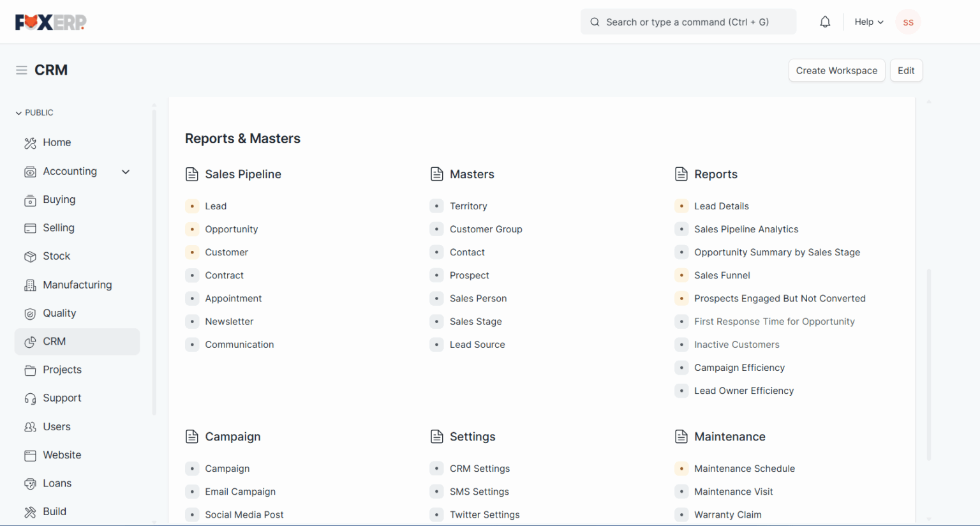Collapse the PUBLIC section
The width and height of the screenshot is (980, 526).
(x=19, y=112)
